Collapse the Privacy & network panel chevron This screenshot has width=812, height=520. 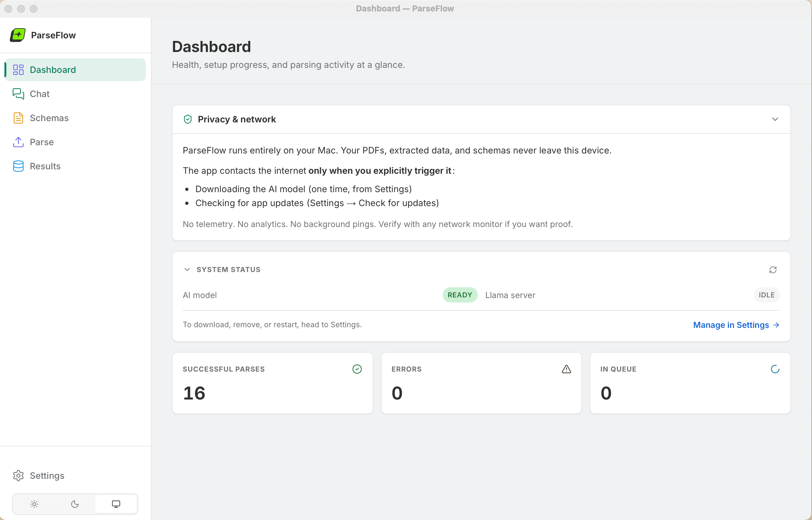775,119
